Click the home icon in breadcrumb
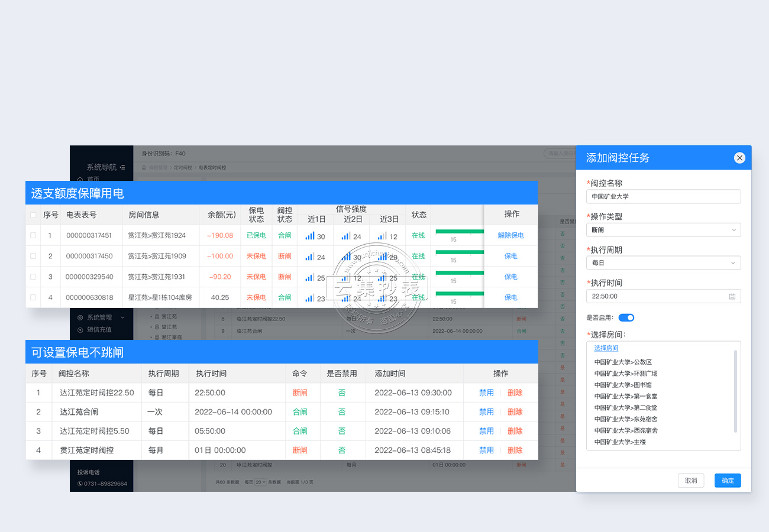769x532 pixels. pos(144,167)
